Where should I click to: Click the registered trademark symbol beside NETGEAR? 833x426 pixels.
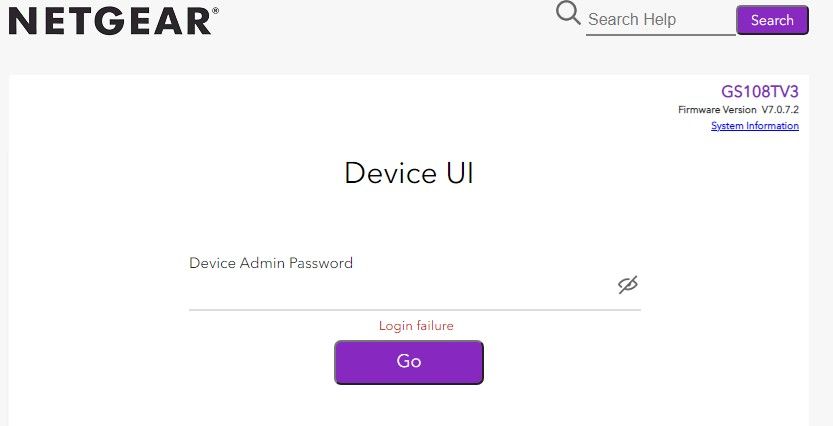(216, 10)
